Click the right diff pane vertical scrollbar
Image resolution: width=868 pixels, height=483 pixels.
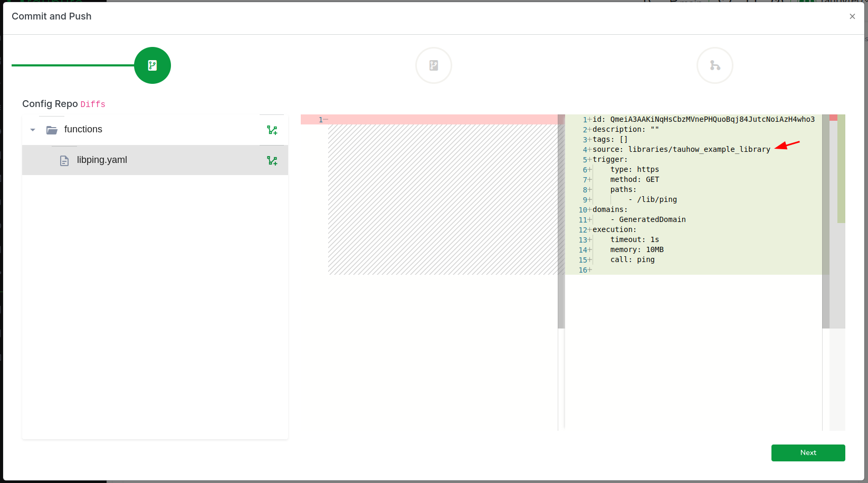click(x=825, y=221)
